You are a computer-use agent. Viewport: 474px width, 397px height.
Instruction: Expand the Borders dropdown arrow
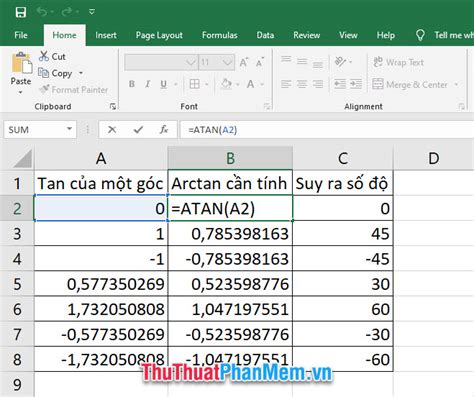(x=207, y=84)
